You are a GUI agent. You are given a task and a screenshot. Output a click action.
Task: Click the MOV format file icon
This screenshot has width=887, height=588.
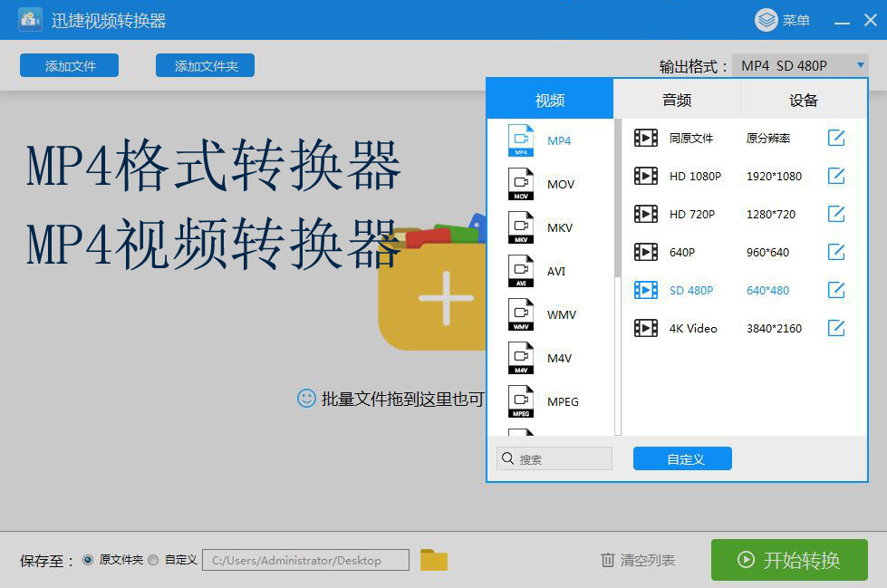520,184
